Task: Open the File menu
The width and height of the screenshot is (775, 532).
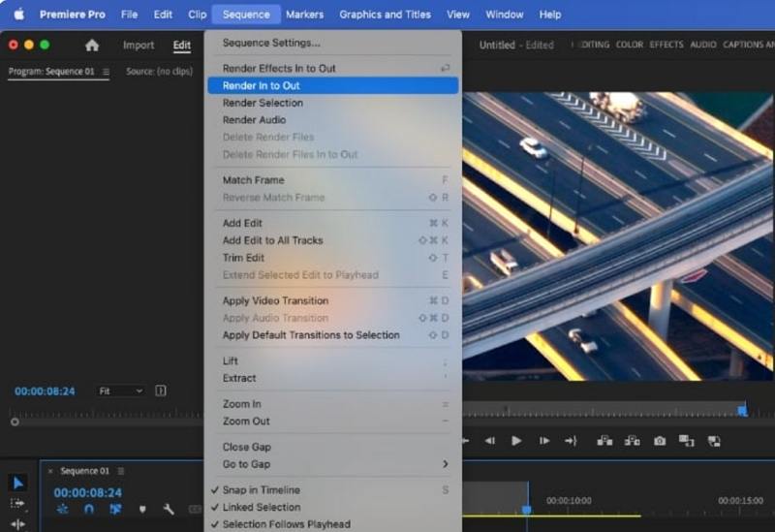Action: [x=129, y=15]
